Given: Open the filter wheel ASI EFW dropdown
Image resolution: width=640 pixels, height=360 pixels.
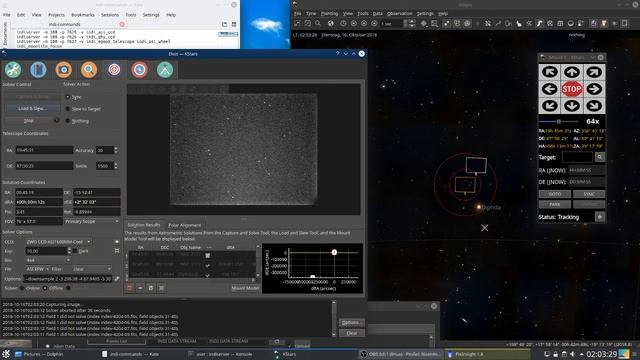Looking at the screenshot, I should point(37,269).
